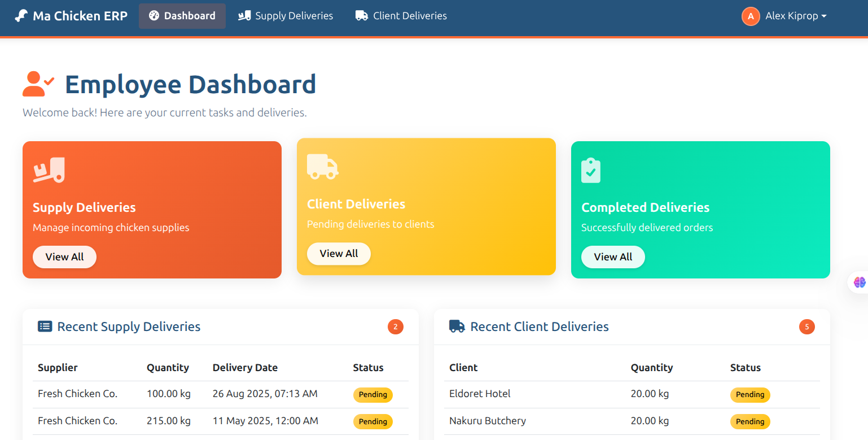Click the Pending status badge for Fresh Chicken Co.
Viewport: 868px width, 440px height.
click(372, 395)
